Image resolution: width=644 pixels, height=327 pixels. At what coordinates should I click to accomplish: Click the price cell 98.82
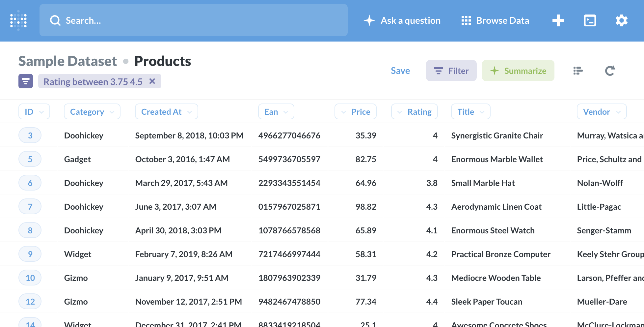tap(366, 207)
